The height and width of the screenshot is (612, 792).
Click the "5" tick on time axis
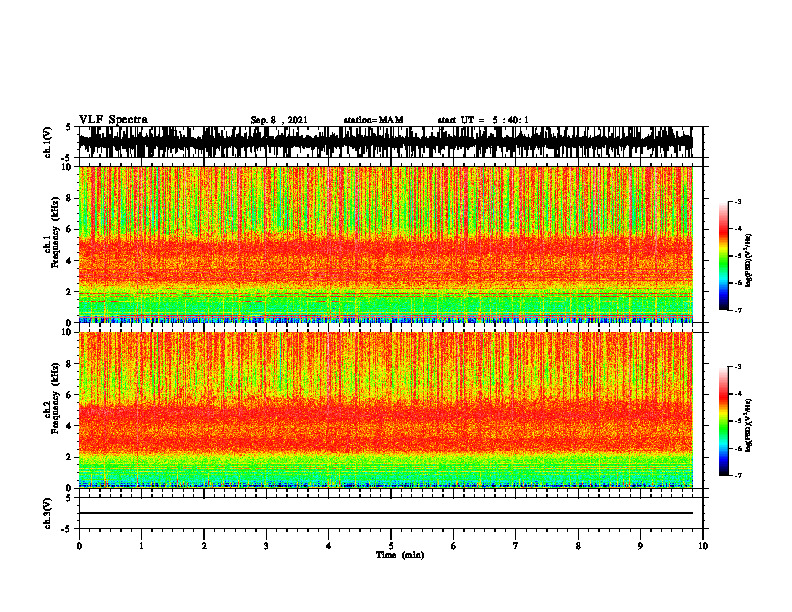(391, 546)
